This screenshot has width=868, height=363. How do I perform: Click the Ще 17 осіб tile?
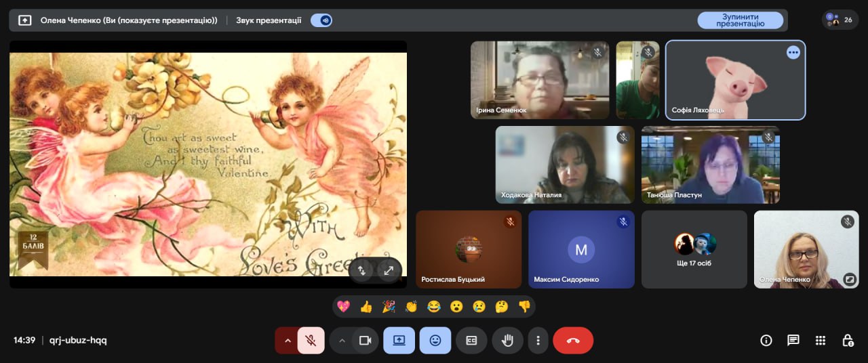pyautogui.click(x=694, y=249)
